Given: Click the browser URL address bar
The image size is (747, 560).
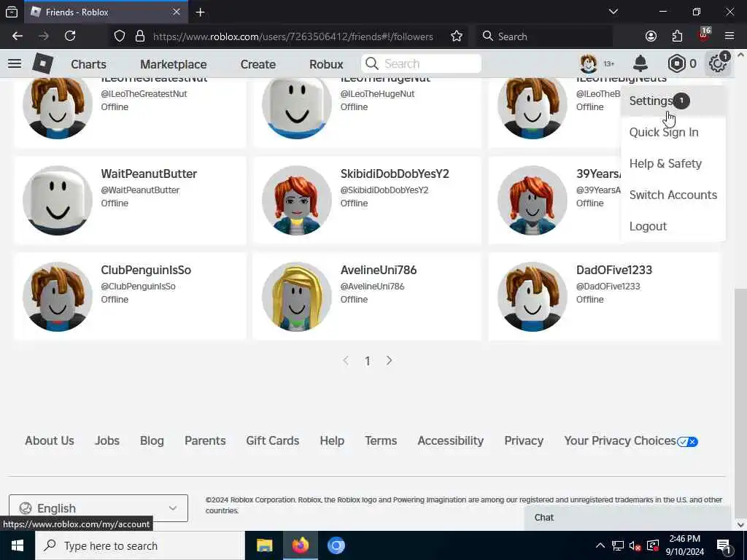Looking at the screenshot, I should pyautogui.click(x=293, y=36).
